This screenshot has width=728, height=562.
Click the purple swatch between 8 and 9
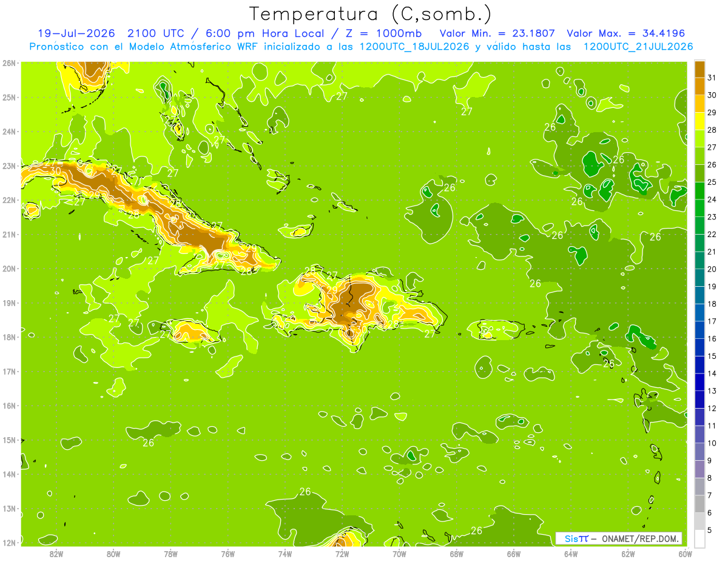(699, 469)
